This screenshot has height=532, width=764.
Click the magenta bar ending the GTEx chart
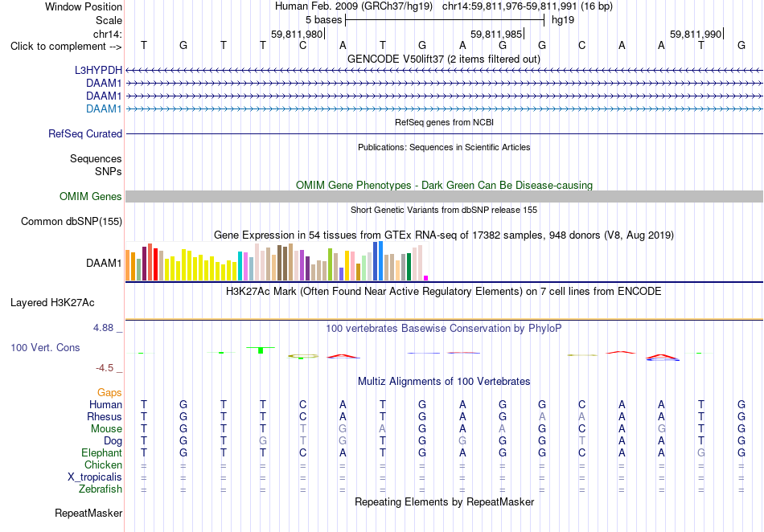pyautogui.click(x=426, y=278)
